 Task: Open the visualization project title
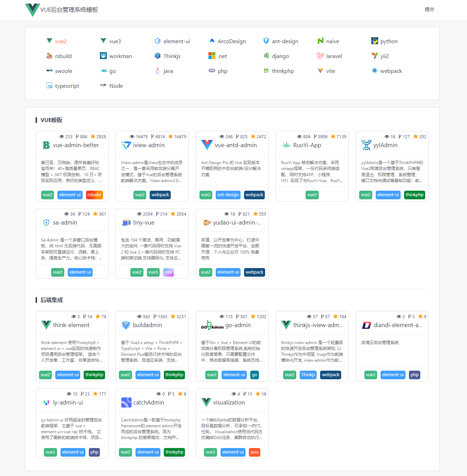tap(229, 402)
